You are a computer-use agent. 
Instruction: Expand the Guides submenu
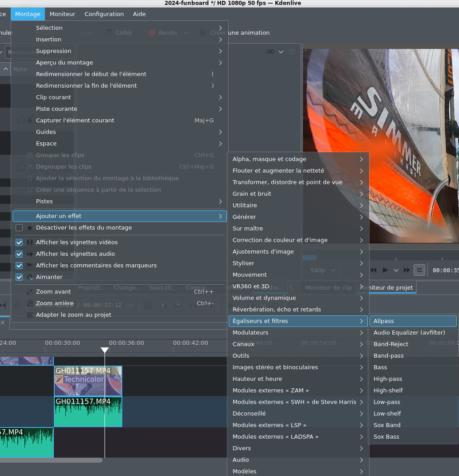point(120,132)
